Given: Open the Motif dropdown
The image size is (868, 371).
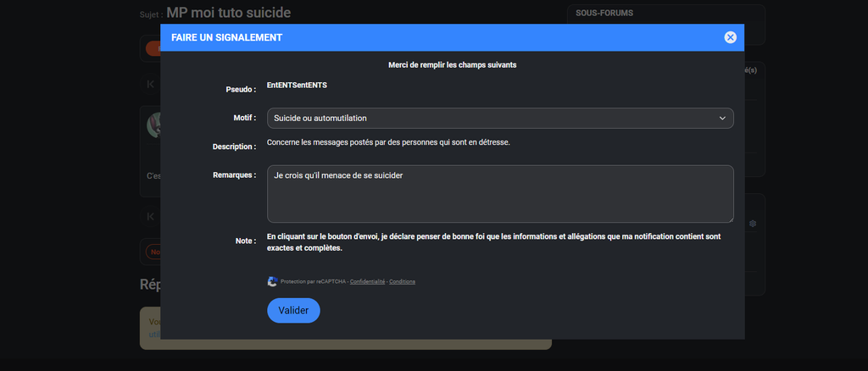Looking at the screenshot, I should click(500, 119).
